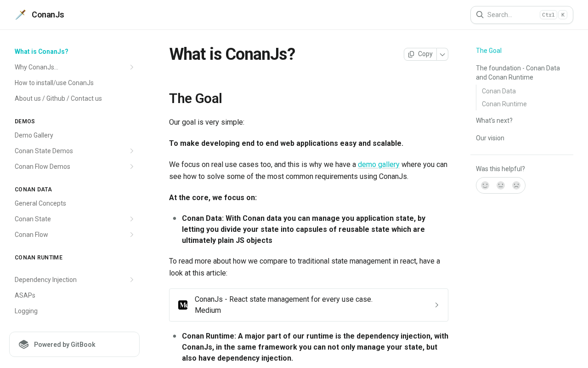This screenshot has height=368, width=588.
Task: Open the Copy button dropdown arrow
Action: pyautogui.click(x=442, y=54)
